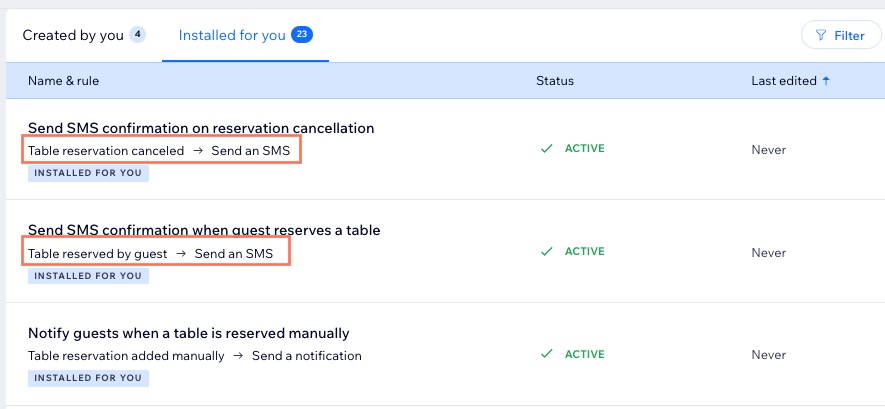Click arrow in Table reservation canceled rule
This screenshot has width=885, height=409.
[x=198, y=151]
